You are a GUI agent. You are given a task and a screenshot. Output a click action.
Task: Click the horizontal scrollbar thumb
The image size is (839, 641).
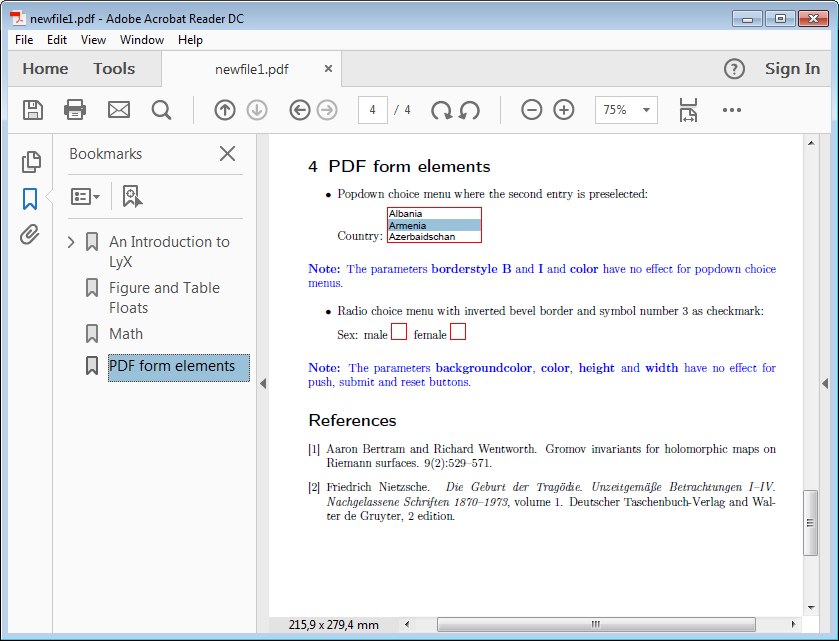596,624
